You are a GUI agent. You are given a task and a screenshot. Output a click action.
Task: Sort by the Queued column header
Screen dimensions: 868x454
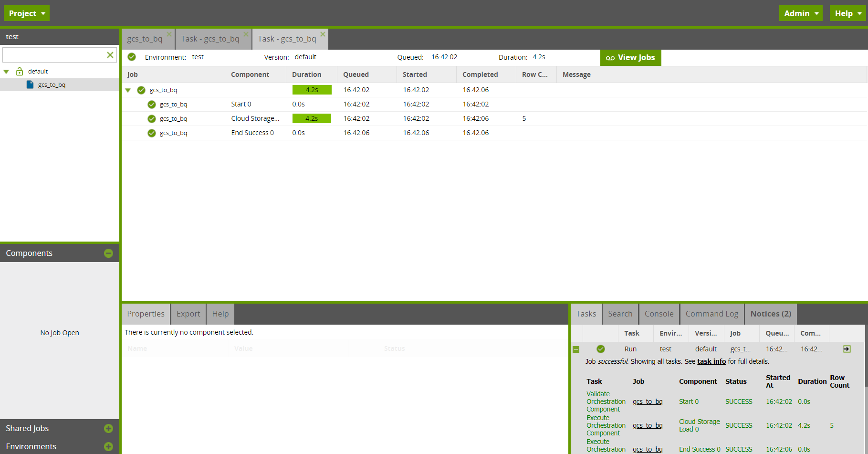click(367, 74)
